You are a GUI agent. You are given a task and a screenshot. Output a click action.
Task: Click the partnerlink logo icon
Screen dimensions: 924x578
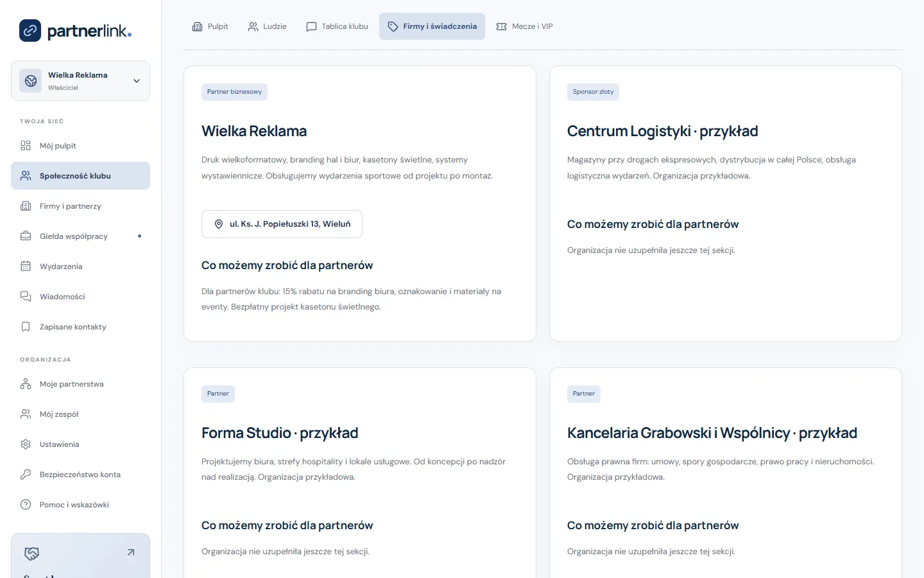[30, 30]
